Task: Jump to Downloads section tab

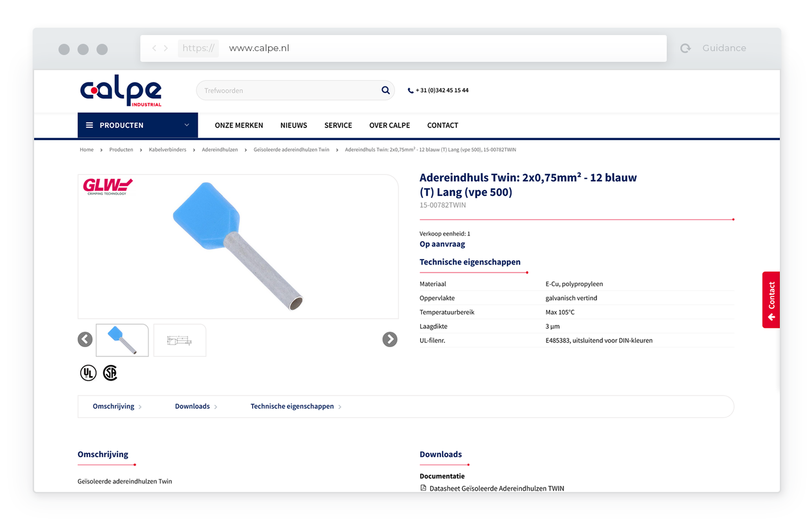Action: coord(193,406)
